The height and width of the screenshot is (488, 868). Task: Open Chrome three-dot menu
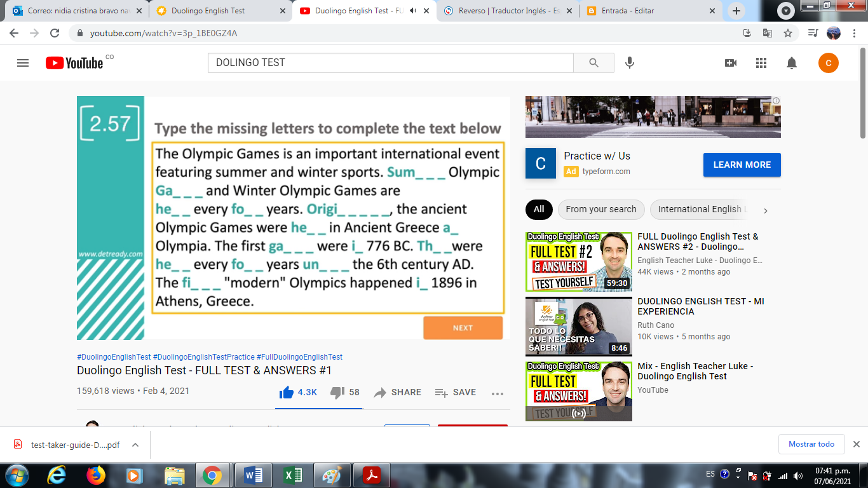tap(853, 33)
